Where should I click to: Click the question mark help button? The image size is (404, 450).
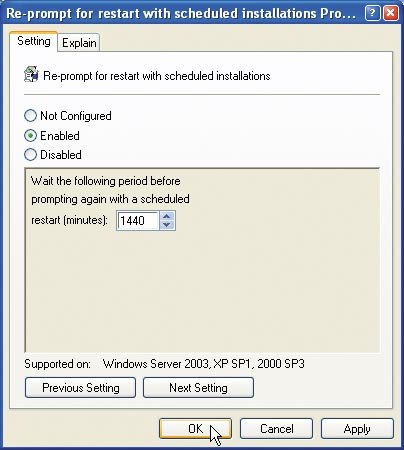[x=373, y=14]
